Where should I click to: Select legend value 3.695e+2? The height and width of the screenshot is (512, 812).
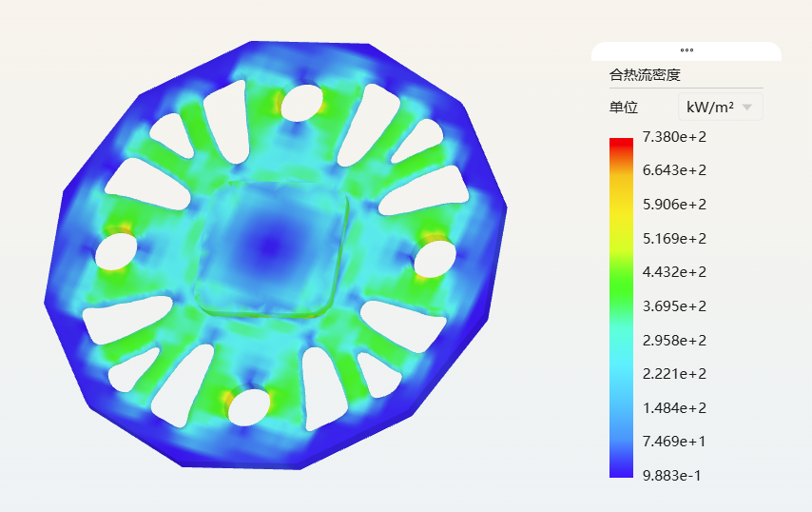(x=674, y=305)
